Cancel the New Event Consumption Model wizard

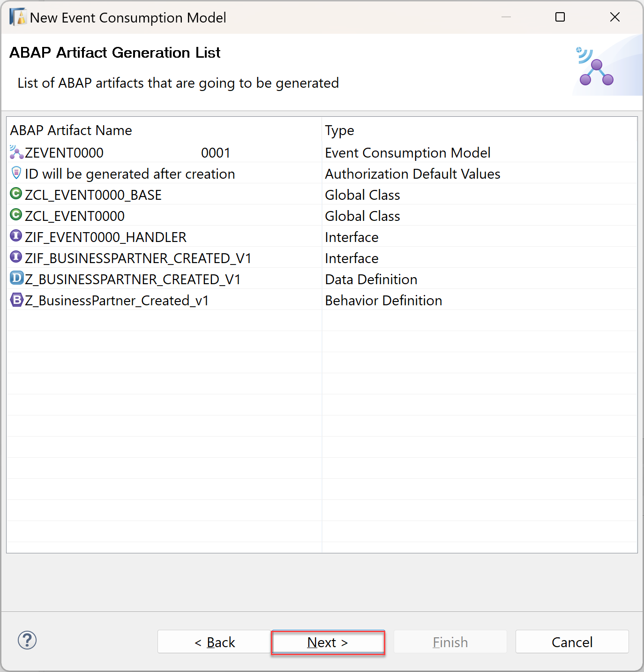[572, 642]
